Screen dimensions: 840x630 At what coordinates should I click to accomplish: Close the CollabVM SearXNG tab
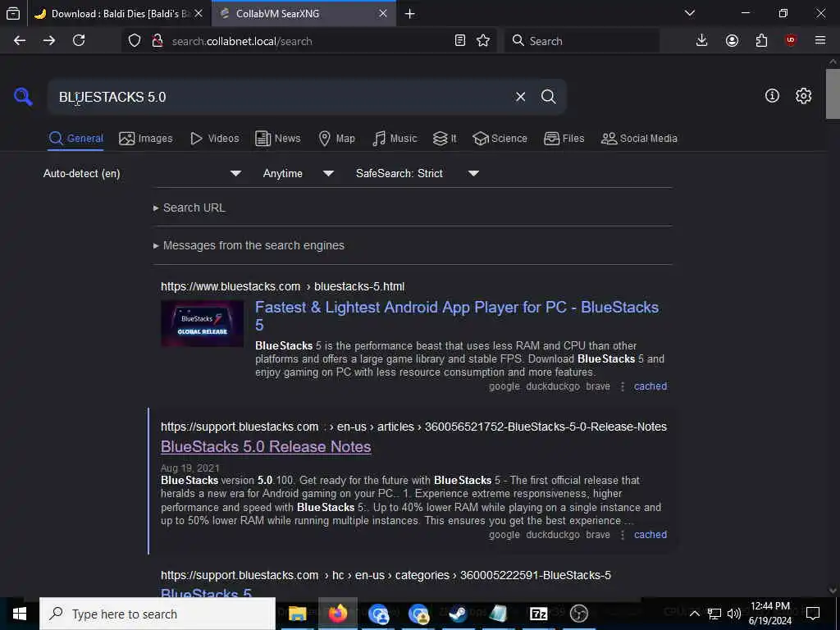click(x=383, y=14)
